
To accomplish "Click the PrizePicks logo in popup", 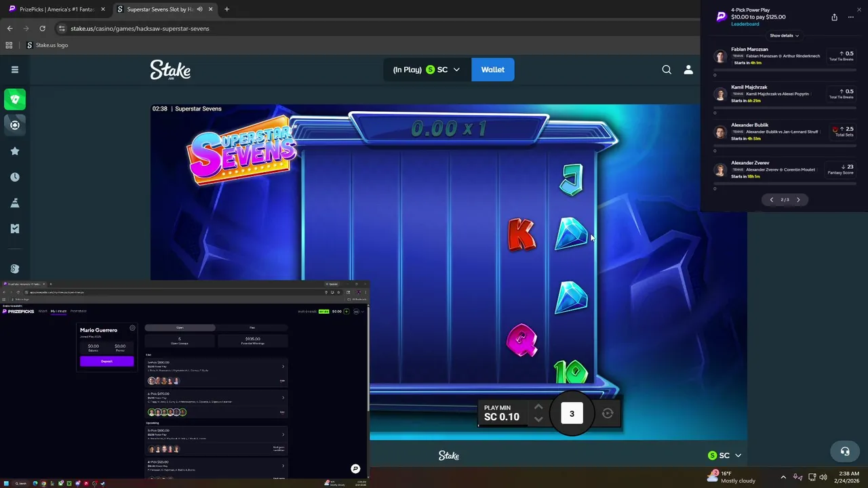I will click(x=721, y=17).
